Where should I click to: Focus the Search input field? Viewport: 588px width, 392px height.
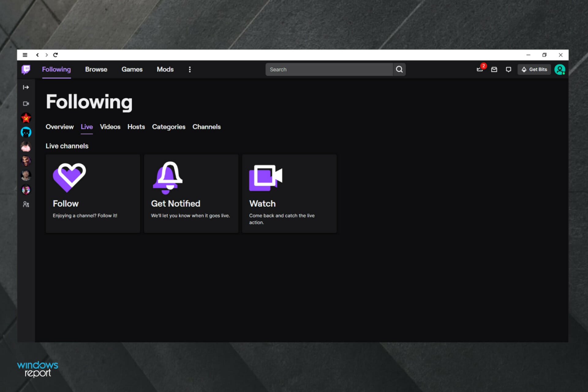329,70
